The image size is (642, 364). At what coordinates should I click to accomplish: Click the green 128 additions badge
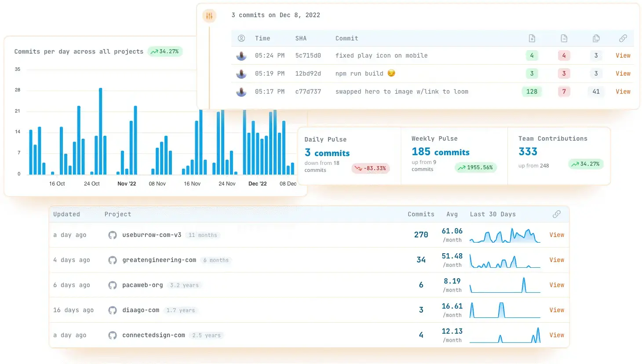[x=532, y=91]
